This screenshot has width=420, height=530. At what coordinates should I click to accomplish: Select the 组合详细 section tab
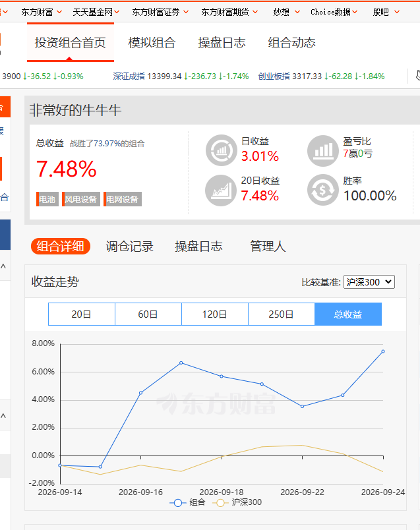click(x=61, y=246)
